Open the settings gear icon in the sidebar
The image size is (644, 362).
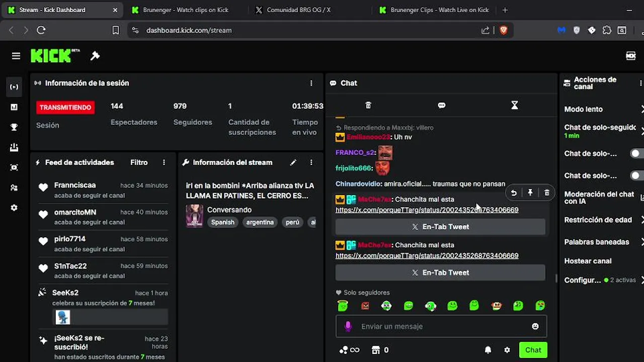[x=14, y=208]
